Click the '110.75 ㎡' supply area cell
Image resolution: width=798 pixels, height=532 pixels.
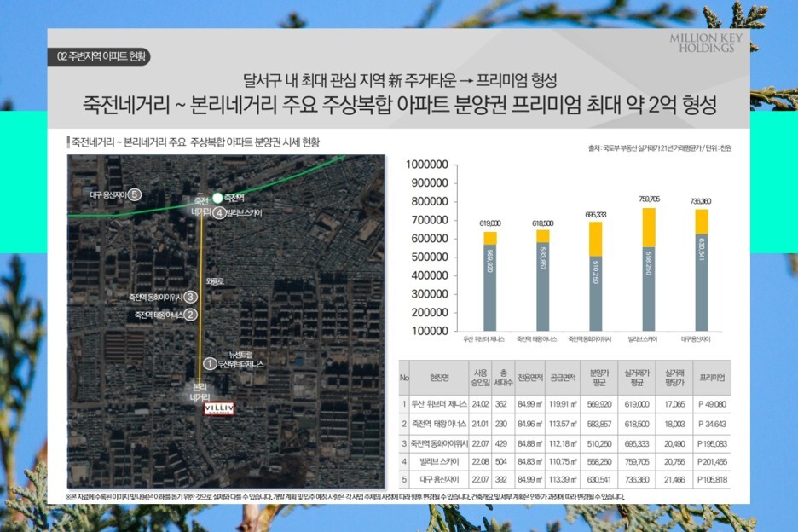(563, 462)
